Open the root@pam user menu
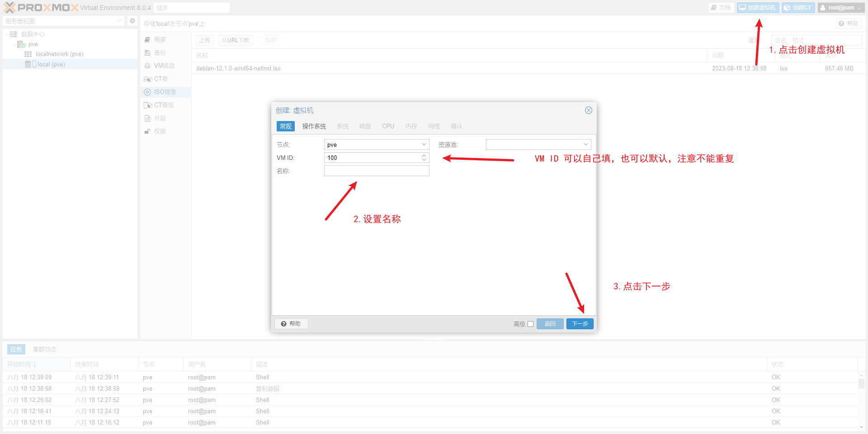This screenshot has width=868, height=434. (841, 8)
